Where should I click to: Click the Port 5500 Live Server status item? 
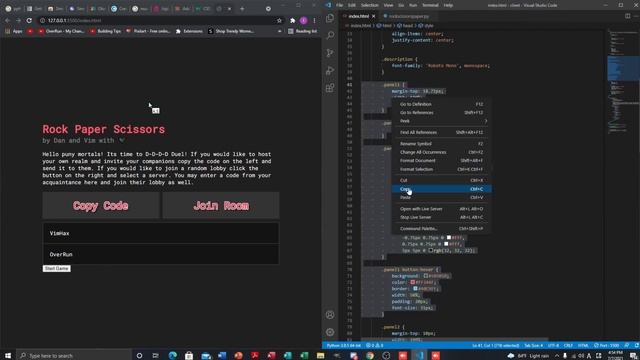[607, 345]
